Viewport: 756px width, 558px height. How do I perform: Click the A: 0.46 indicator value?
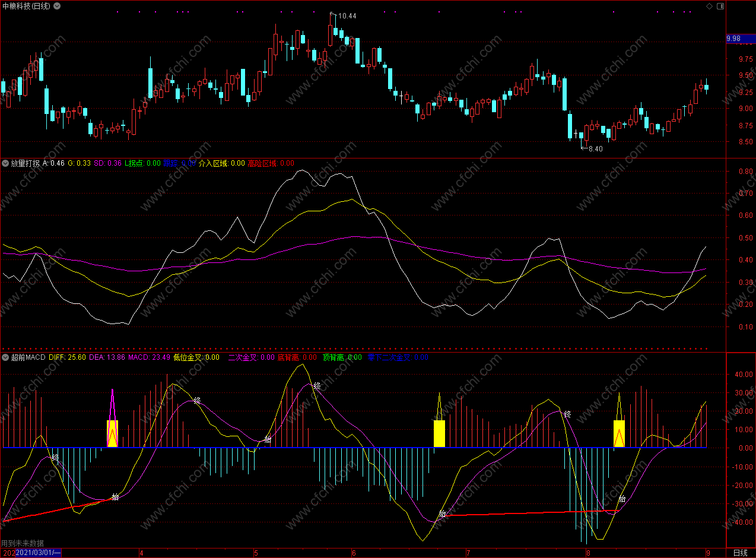(x=53, y=163)
